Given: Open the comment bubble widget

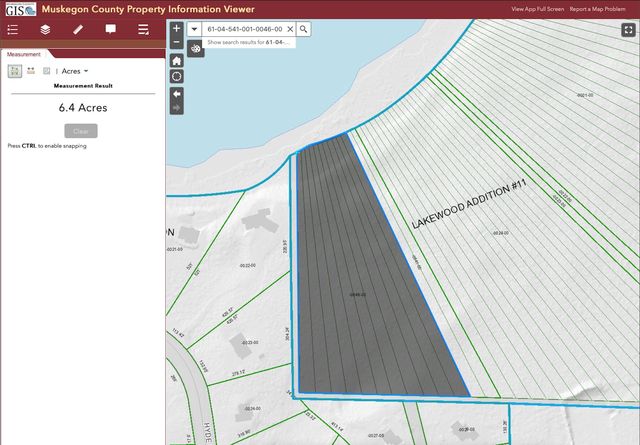Looking at the screenshot, I should [111, 30].
